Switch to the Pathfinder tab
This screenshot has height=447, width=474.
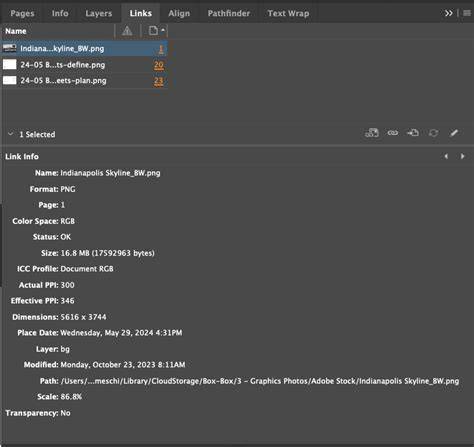click(x=229, y=13)
